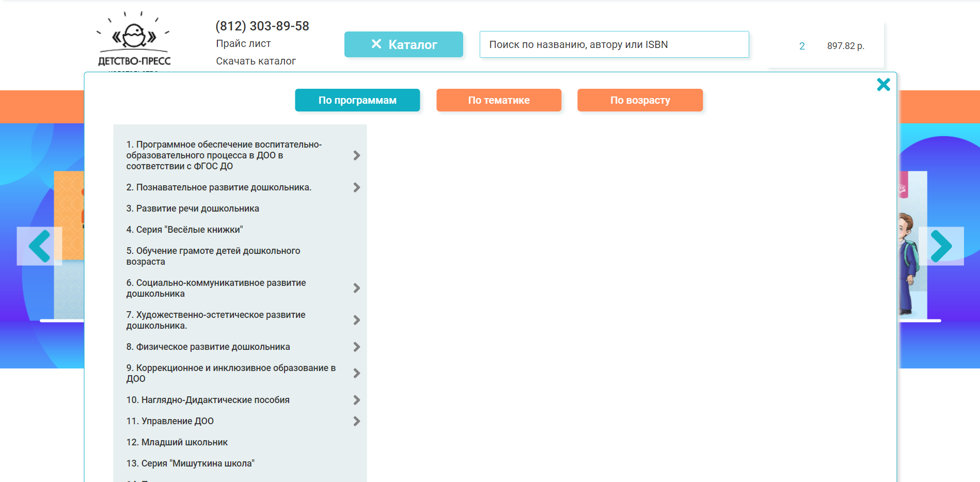Go to previous slide with left arrow

click(40, 246)
